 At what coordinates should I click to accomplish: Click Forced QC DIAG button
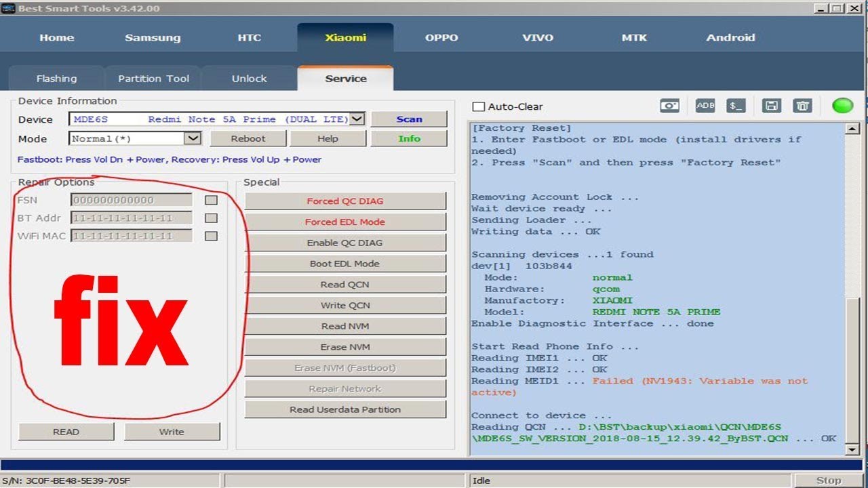345,201
